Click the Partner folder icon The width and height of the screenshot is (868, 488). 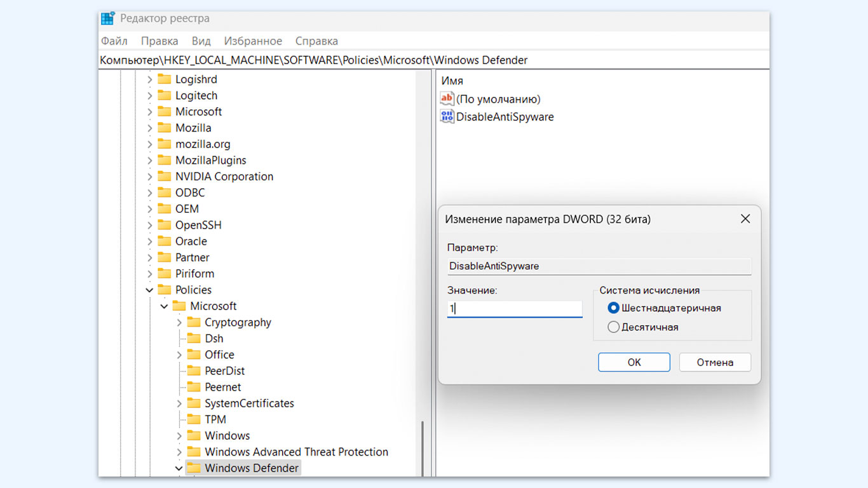tap(165, 257)
